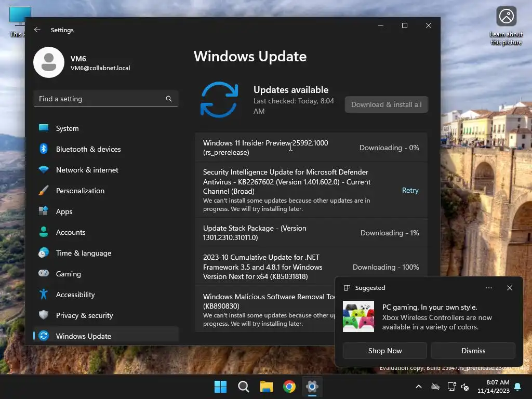This screenshot has width=532, height=399.
Task: Click Malicious Software Removal Tool row
Action: point(265,310)
